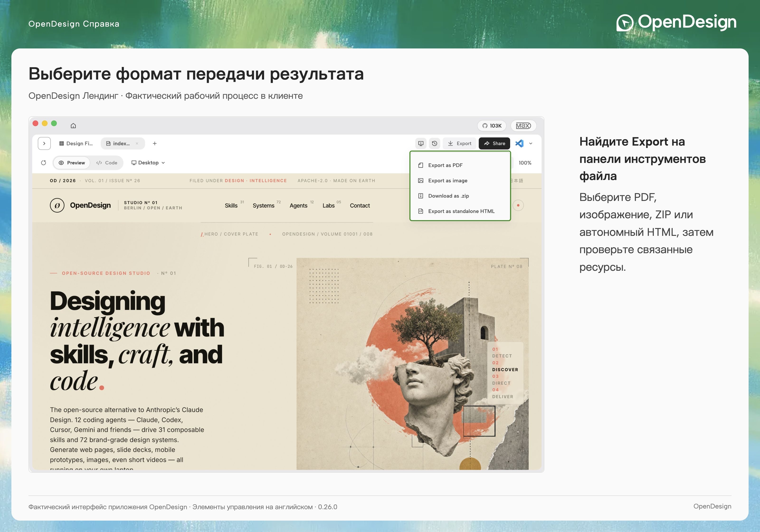Screen dimensions: 760x532
Task: Open in VS Code icon
Action: coord(519,143)
